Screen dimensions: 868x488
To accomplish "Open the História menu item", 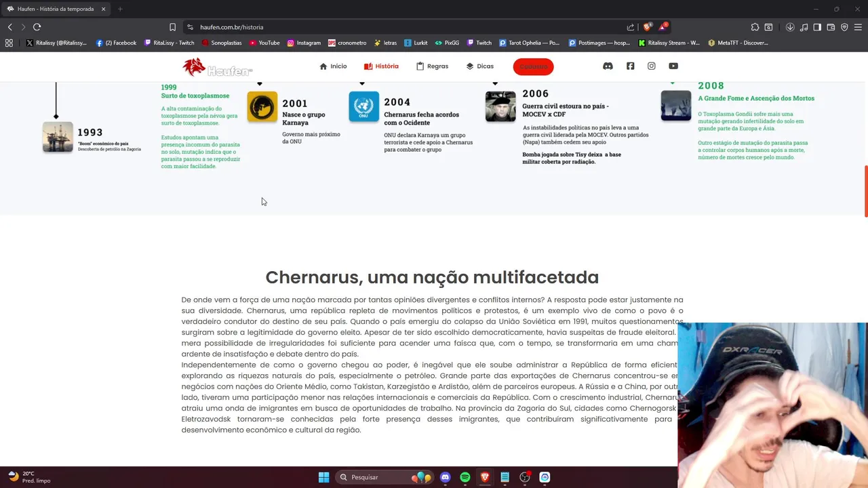I will 381,66.
